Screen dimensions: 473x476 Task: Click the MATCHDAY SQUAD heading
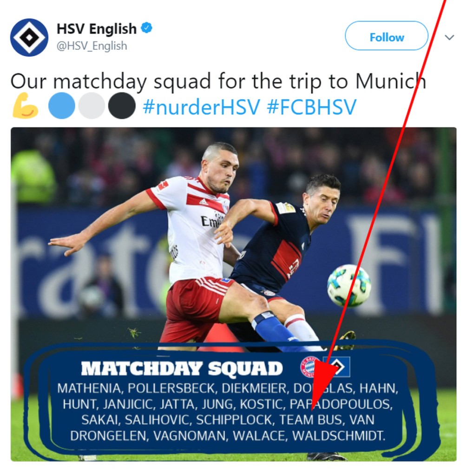coord(182,368)
